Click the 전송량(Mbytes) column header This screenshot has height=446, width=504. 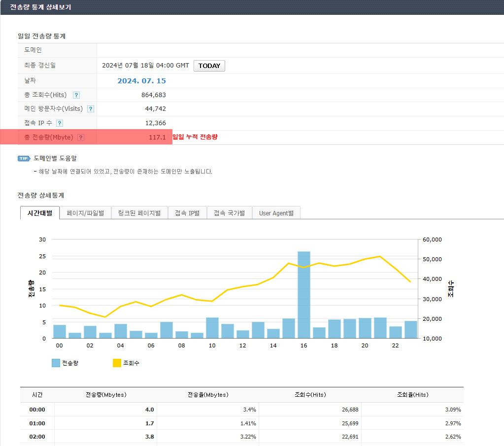(106, 395)
